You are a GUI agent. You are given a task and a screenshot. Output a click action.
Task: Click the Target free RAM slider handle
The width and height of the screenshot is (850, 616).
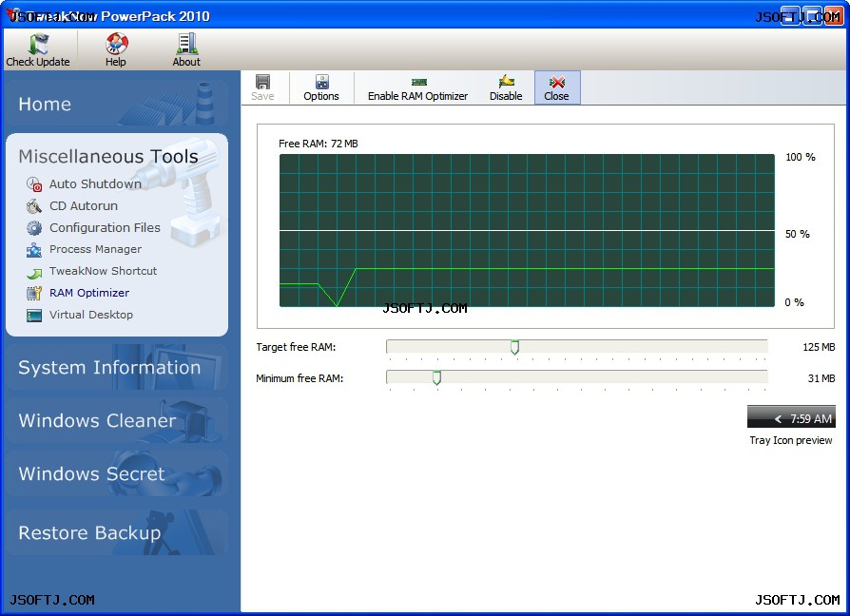coord(515,347)
